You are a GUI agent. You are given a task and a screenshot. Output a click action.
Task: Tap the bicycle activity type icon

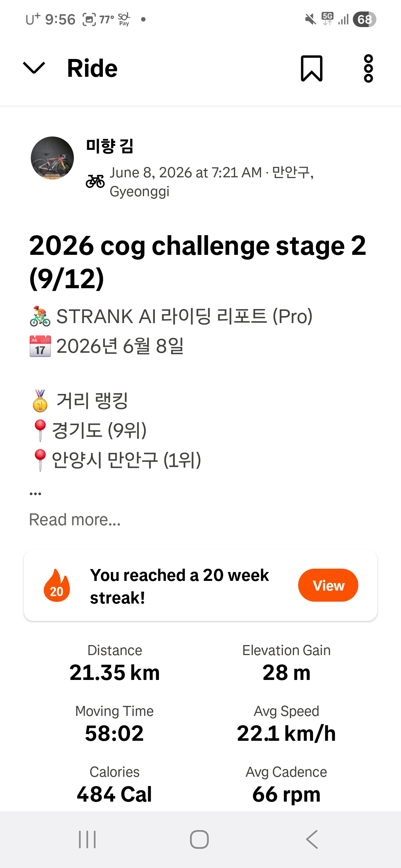pyautogui.click(x=95, y=181)
